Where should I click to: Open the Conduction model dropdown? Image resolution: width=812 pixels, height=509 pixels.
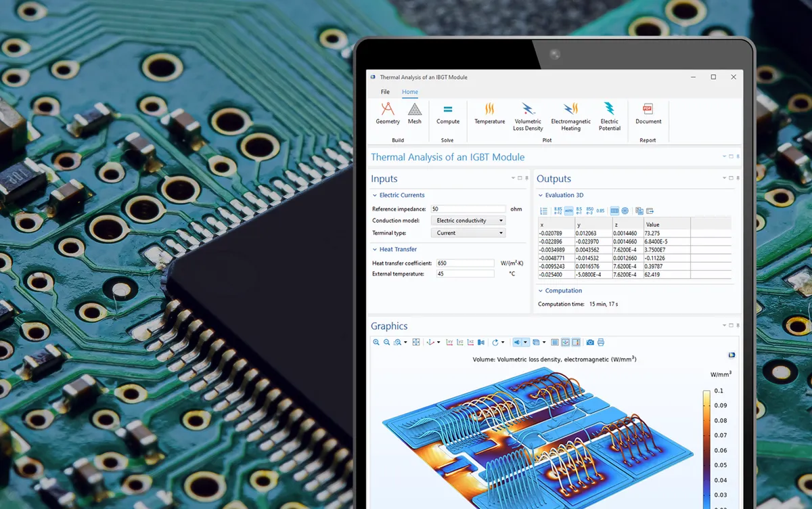coord(469,221)
